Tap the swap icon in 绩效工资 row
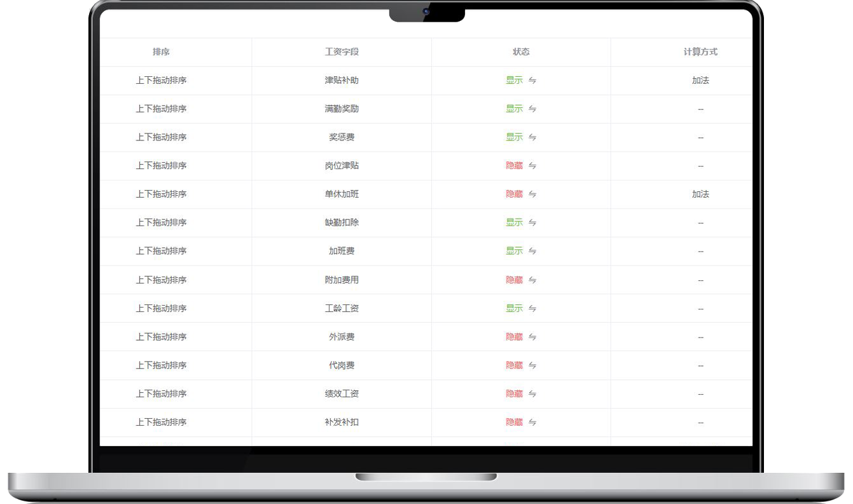 pyautogui.click(x=532, y=394)
